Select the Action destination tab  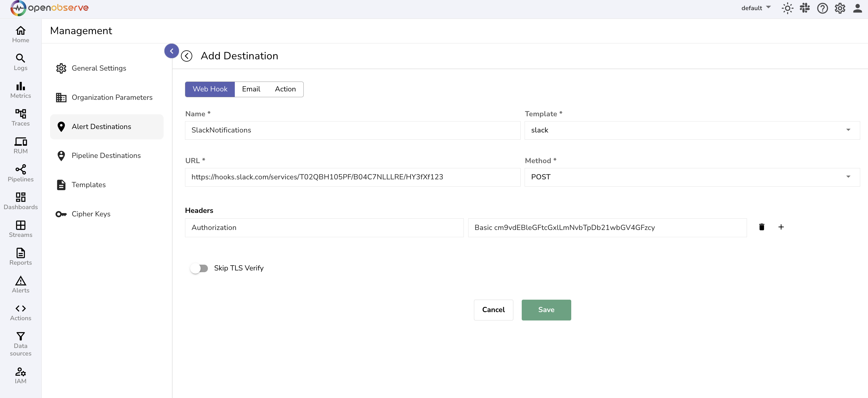click(285, 89)
